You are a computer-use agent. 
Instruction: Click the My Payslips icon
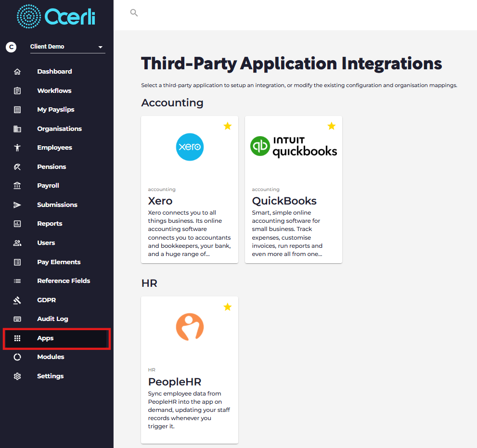click(17, 110)
